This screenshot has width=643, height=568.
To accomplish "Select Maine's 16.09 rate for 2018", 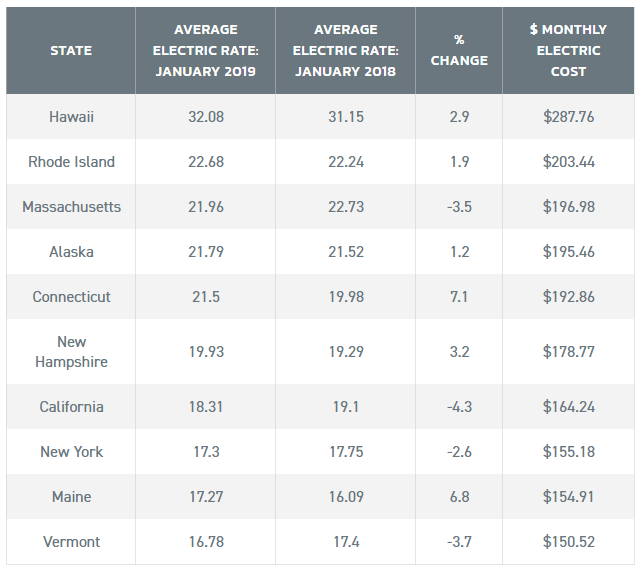I will coord(345,497).
